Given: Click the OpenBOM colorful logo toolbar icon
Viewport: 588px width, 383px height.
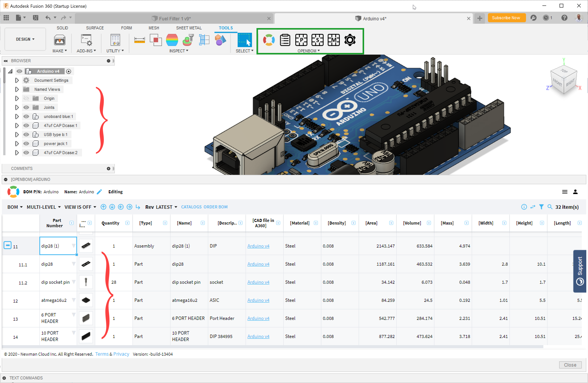Looking at the screenshot, I should pyautogui.click(x=269, y=40).
